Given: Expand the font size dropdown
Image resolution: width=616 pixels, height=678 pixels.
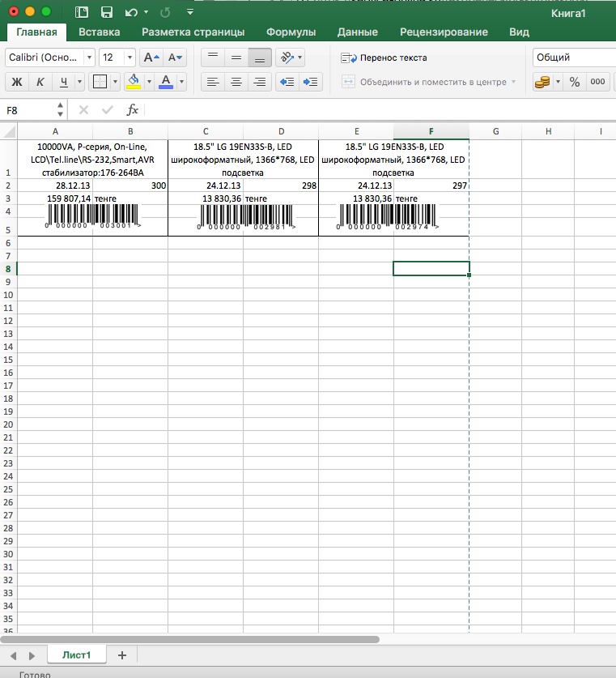Looking at the screenshot, I should (x=130, y=58).
